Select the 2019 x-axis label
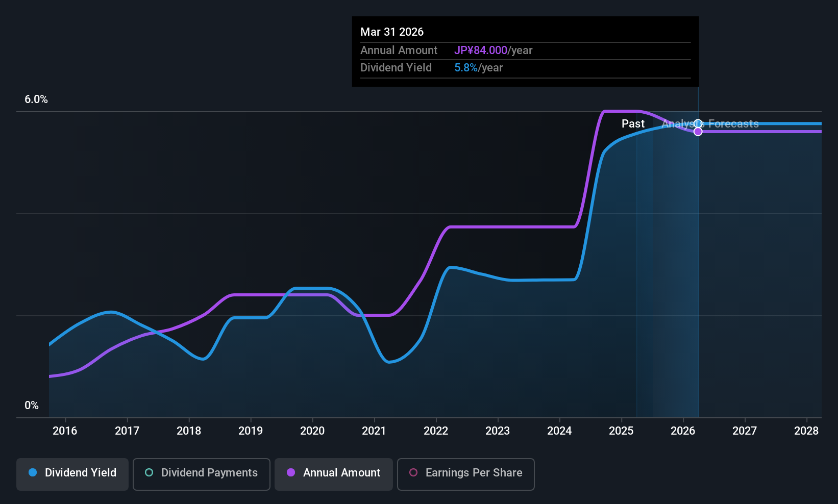This screenshot has width=838, height=504. pyautogui.click(x=251, y=431)
